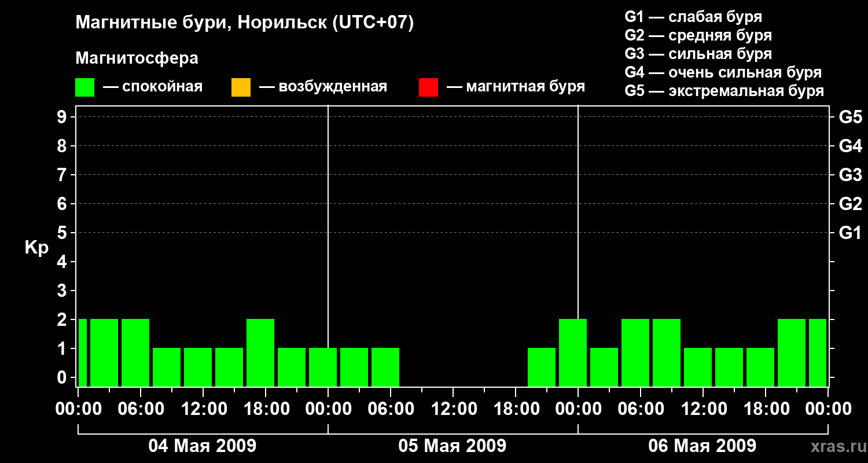Image resolution: width=868 pixels, height=463 pixels.
Task: Click the 'возбужденная' legend label
Action: click(x=333, y=87)
